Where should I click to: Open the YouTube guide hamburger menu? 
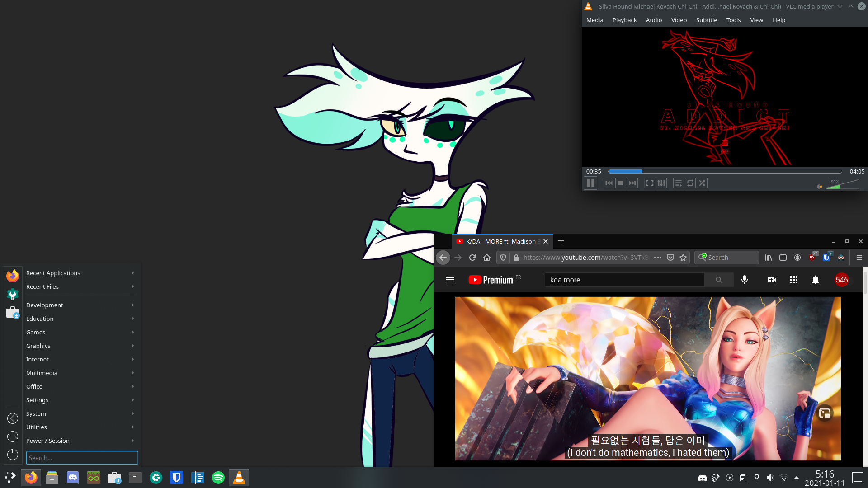pos(450,280)
